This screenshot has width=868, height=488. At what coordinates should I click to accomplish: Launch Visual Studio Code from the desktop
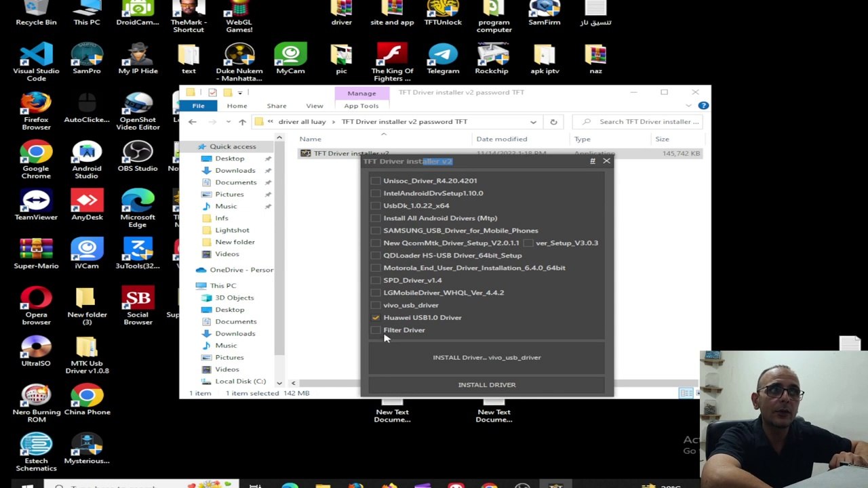click(x=36, y=62)
